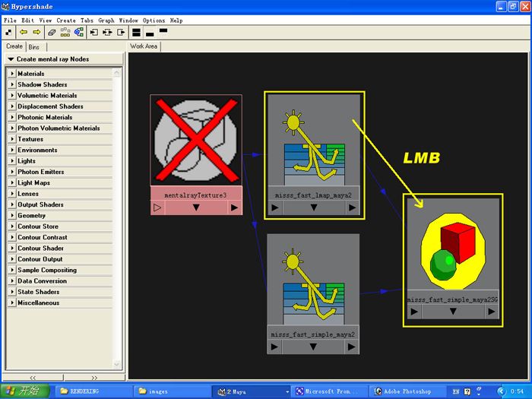Collapse Create mental ray Nodes header
This screenshot has width=532, height=399.
64,59
